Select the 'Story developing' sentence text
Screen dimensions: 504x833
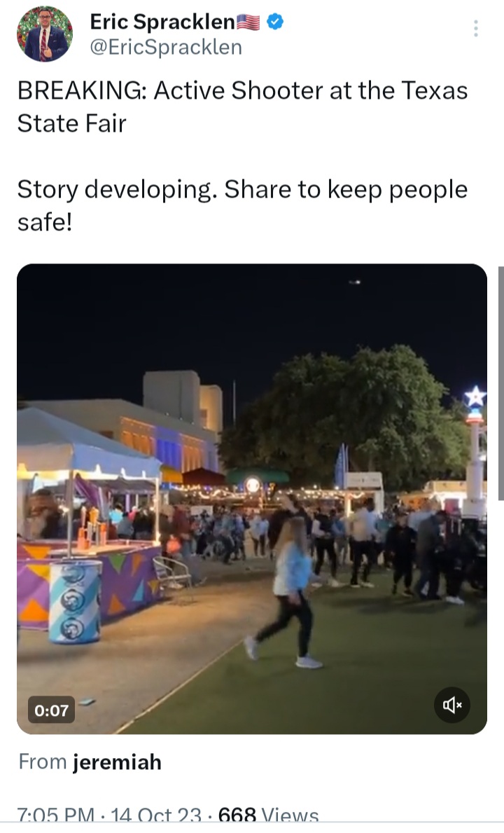pyautogui.click(x=242, y=205)
